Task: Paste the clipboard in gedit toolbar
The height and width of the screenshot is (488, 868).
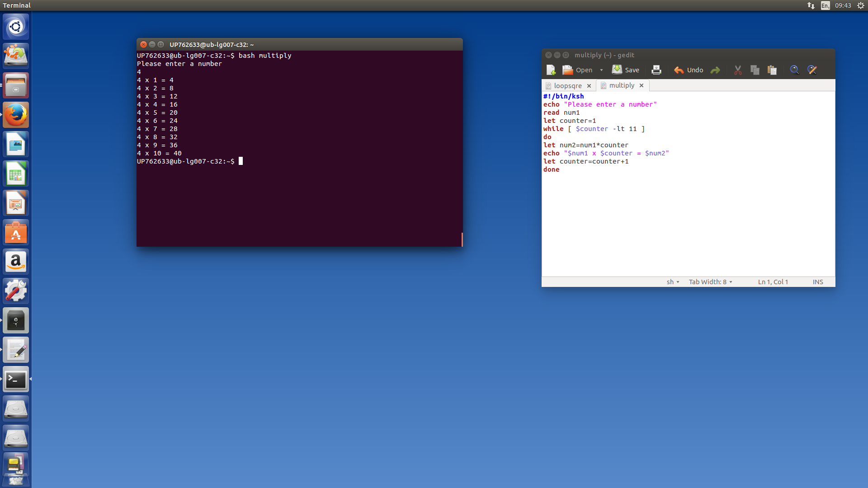Action: (x=772, y=70)
